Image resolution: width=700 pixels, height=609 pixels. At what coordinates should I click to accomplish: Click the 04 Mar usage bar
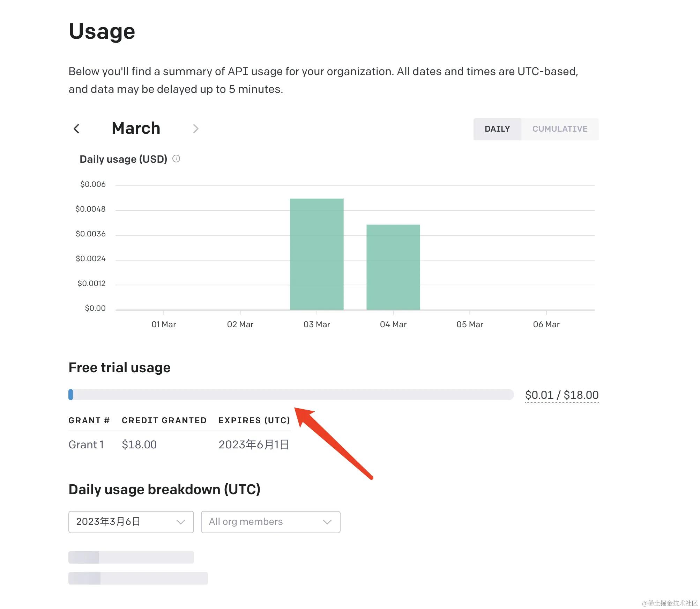pos(393,267)
